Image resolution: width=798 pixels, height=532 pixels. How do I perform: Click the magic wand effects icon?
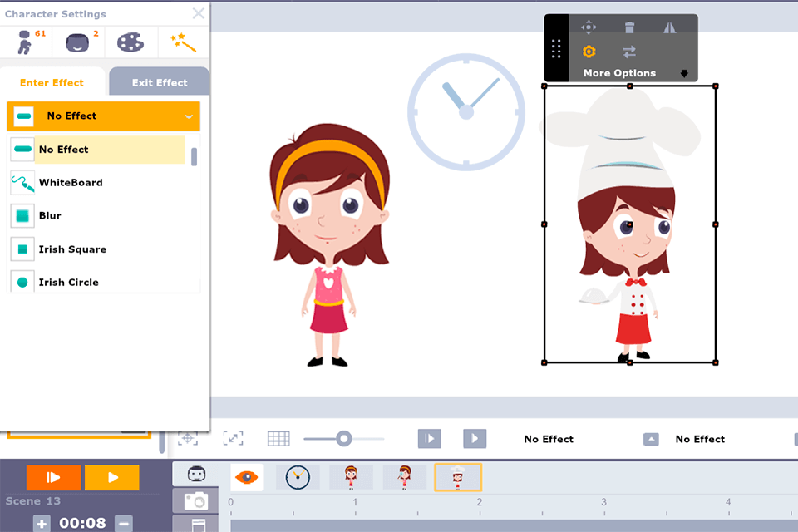click(183, 40)
